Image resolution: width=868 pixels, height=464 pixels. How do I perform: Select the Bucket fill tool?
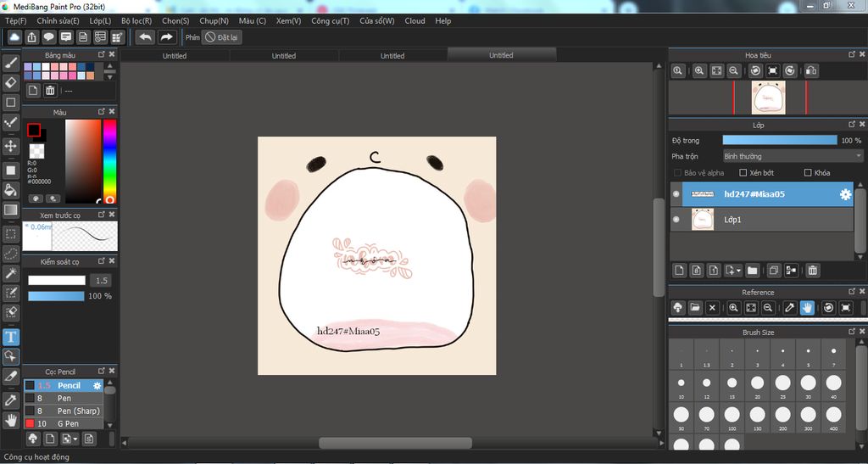11,190
